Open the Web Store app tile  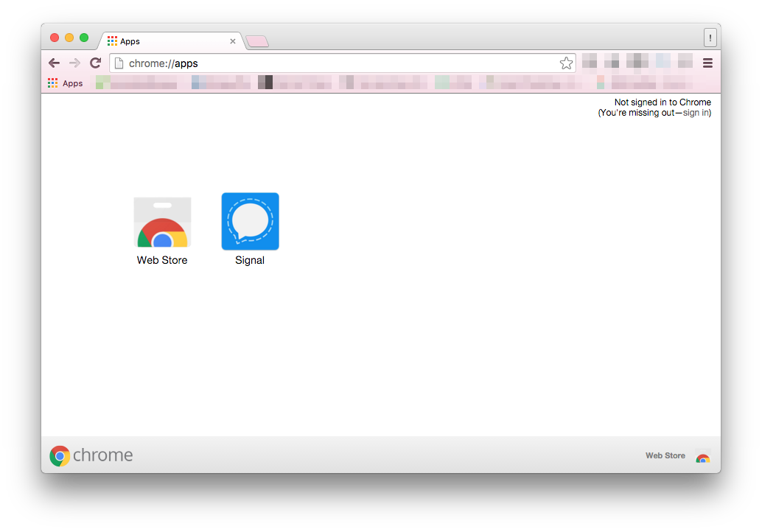coord(162,223)
